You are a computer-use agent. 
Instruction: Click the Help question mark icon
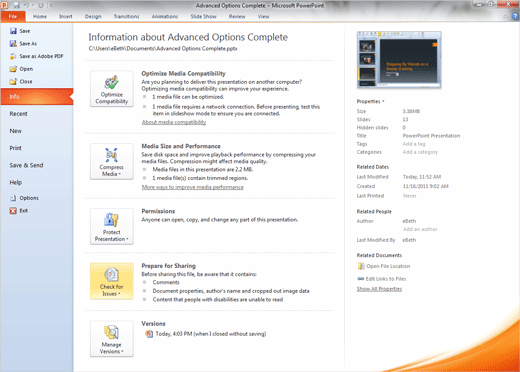[x=515, y=16]
